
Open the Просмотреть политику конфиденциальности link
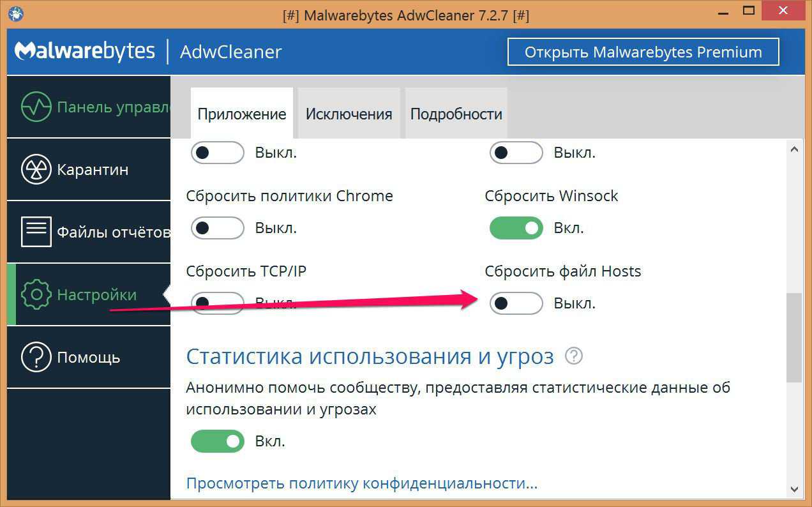pyautogui.click(x=361, y=483)
